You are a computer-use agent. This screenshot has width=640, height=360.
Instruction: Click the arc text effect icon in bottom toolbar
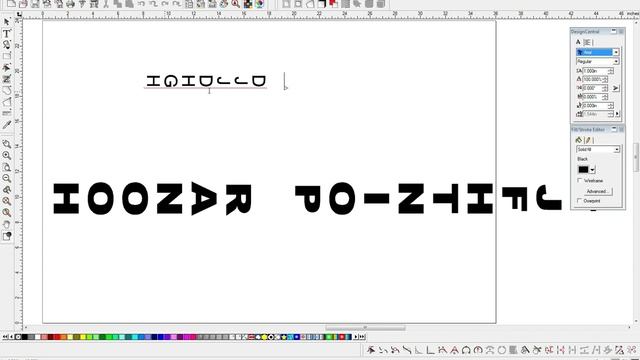coord(466,350)
